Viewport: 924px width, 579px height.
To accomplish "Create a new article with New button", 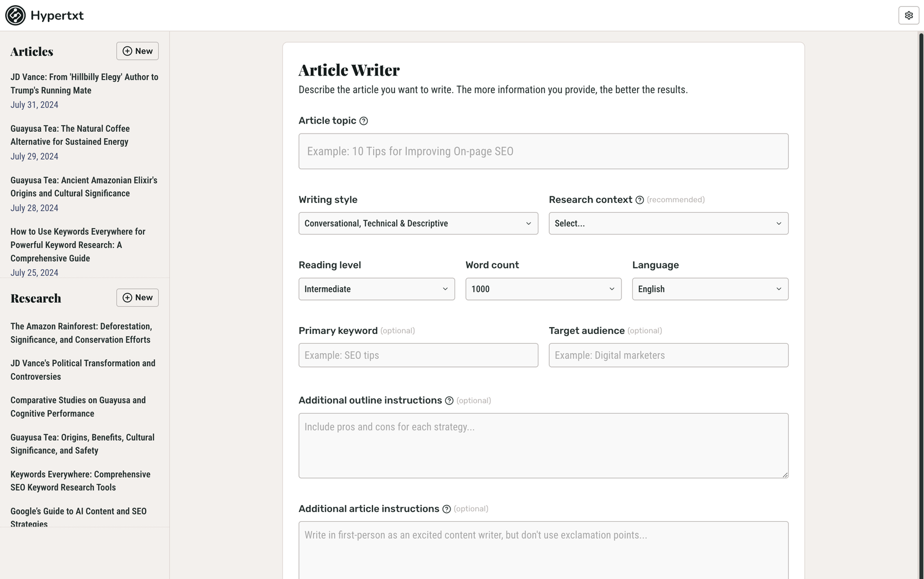I will (x=137, y=51).
